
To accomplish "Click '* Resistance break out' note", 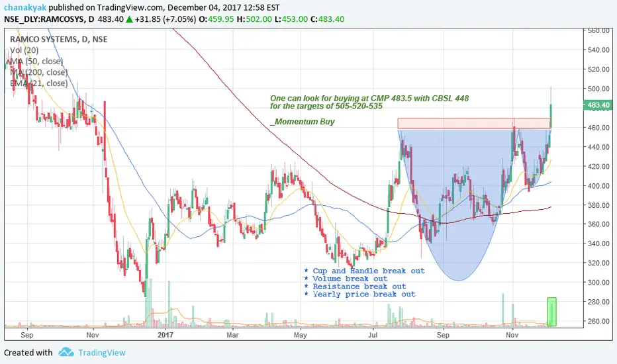I will [x=355, y=287].
